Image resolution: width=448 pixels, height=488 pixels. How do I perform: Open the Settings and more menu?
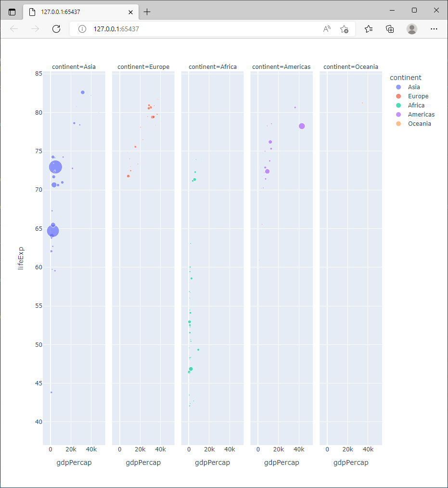point(434,29)
